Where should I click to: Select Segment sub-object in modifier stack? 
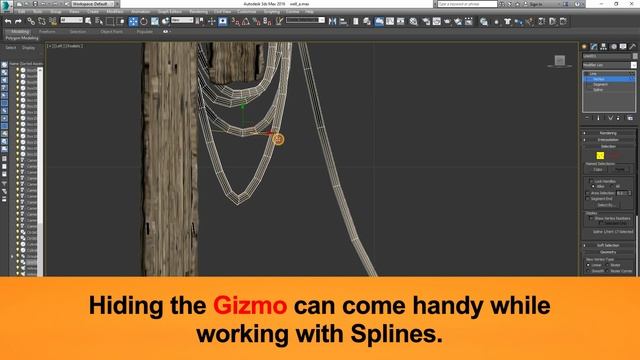coord(600,84)
